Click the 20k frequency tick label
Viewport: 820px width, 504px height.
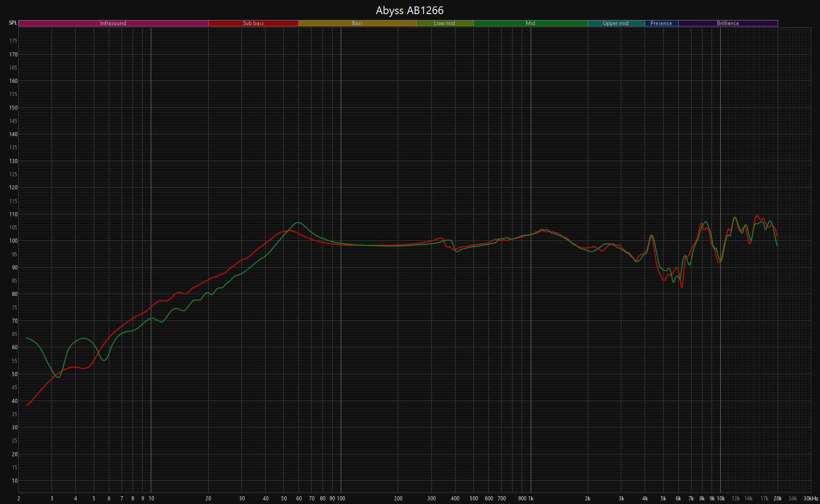click(778, 499)
